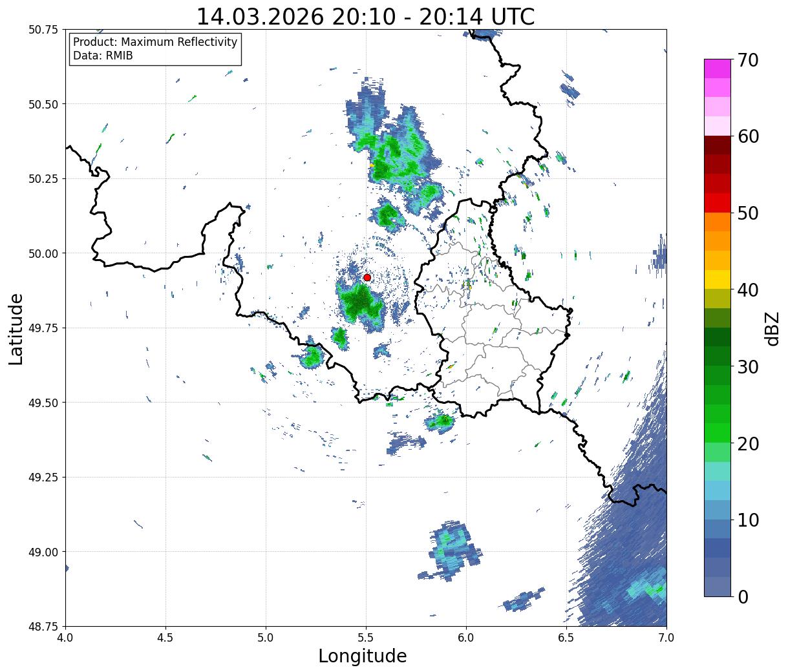
Task: Click the plot title showing 14.03.2026 20:10 - 20:14 UTC
Action: [x=365, y=16]
